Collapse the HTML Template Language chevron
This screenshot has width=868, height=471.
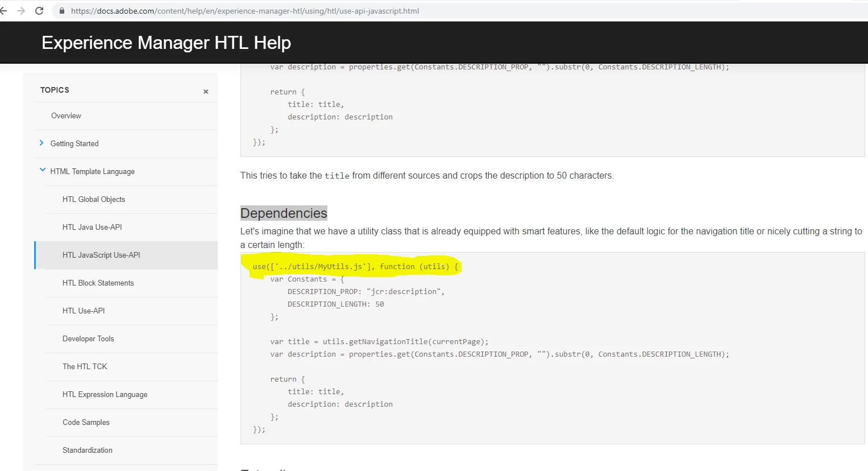tap(42, 170)
